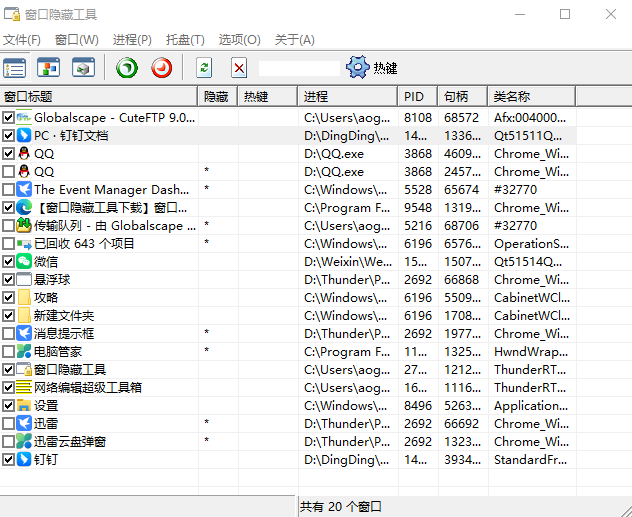Open the 文件(F) menu
Image resolution: width=632 pixels, height=517 pixels.
click(22, 40)
